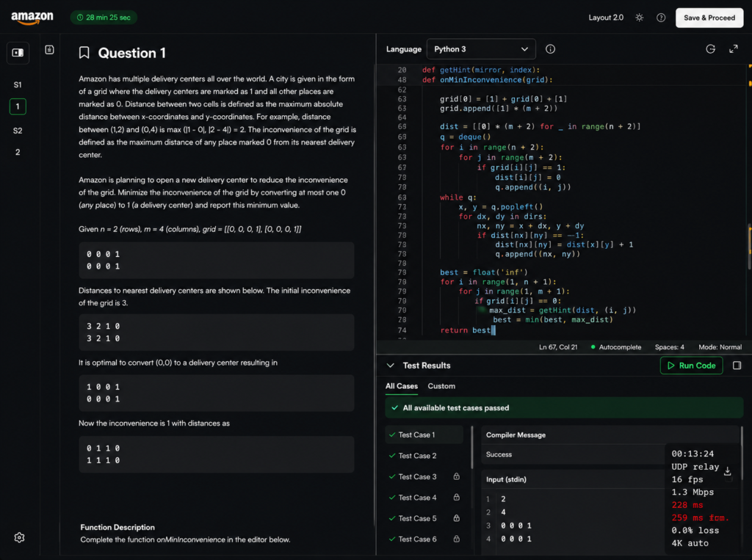The image size is (752, 560).
Task: Toggle test results panel layout icon
Action: click(x=737, y=366)
